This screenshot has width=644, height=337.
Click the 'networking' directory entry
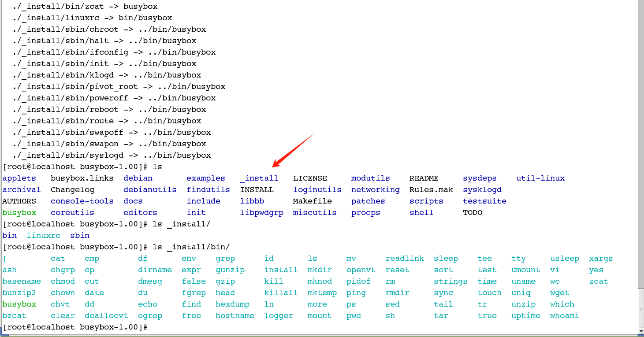[x=376, y=190]
